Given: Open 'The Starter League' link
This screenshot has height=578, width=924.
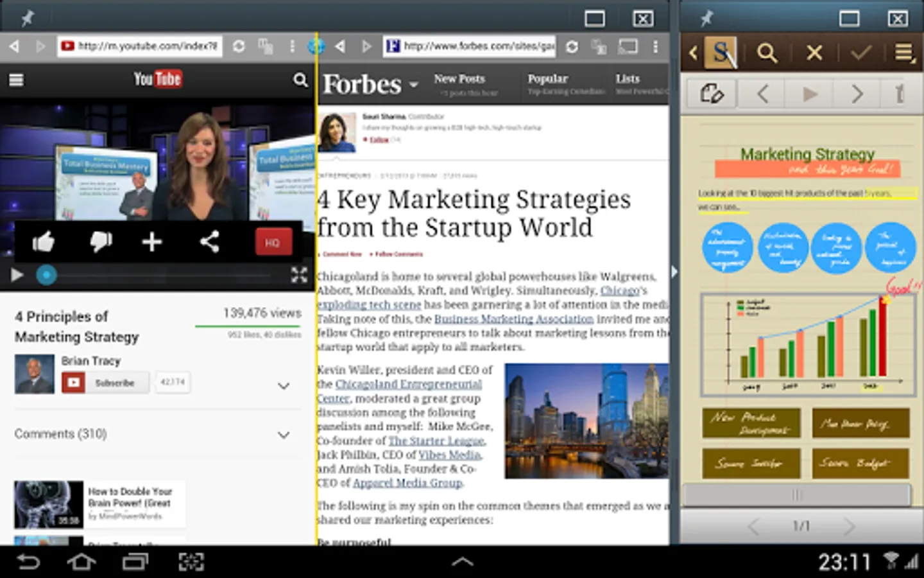Looking at the screenshot, I should [436, 441].
